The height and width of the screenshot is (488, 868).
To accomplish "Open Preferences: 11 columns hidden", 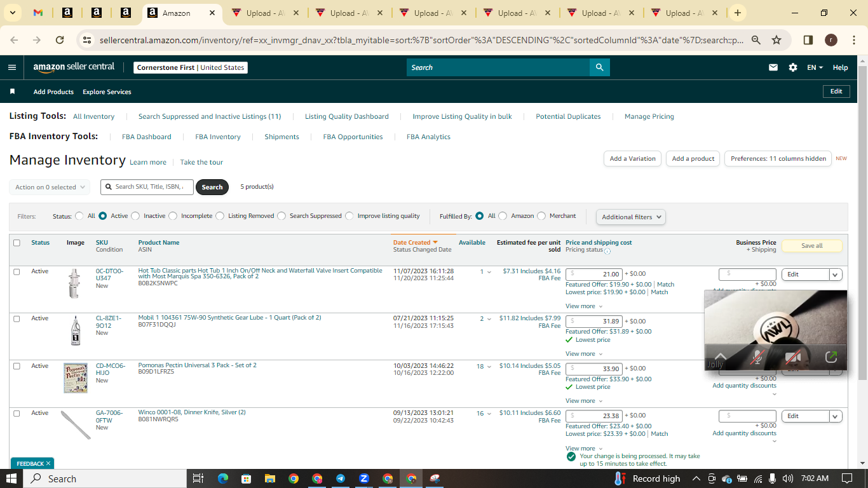I will pos(778,159).
